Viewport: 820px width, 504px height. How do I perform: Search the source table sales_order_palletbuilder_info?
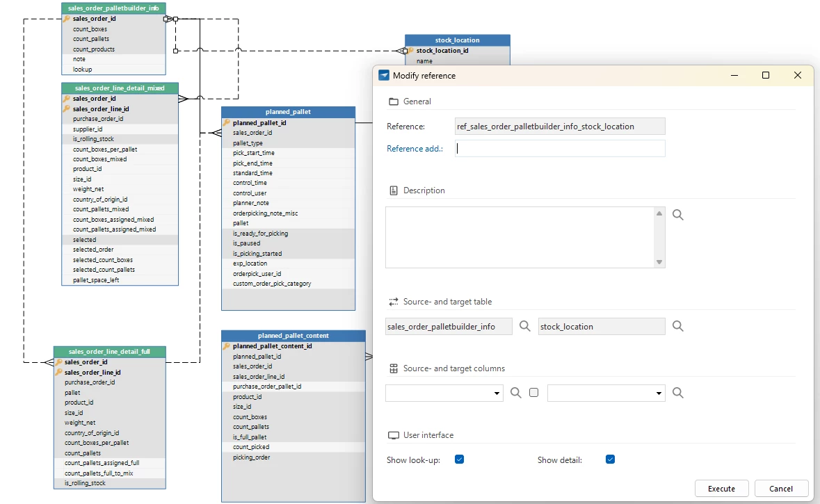524,326
